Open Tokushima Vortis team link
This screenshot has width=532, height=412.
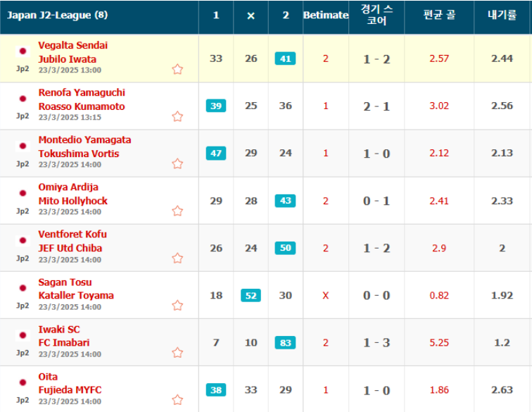pos(79,154)
